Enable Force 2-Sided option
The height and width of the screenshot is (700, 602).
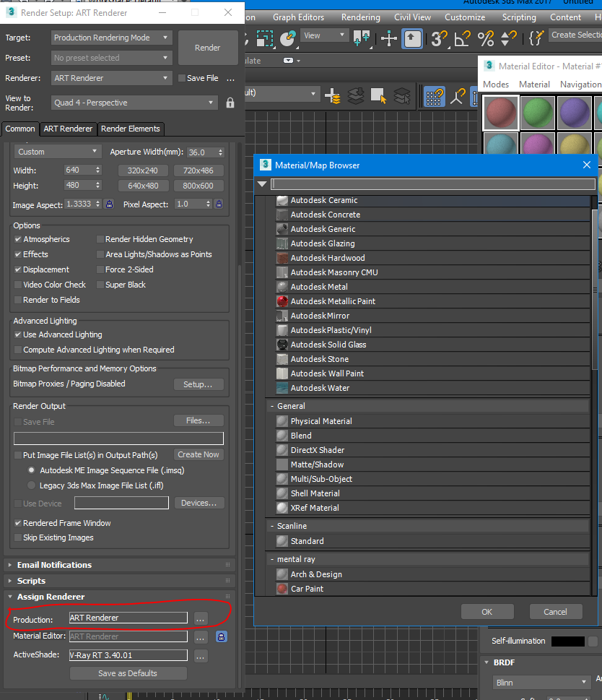coord(100,269)
